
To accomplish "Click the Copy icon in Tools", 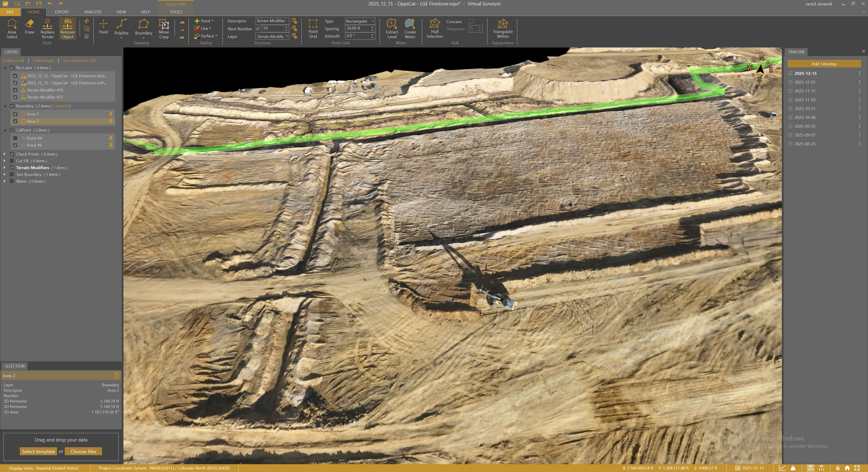I will pos(87,29).
